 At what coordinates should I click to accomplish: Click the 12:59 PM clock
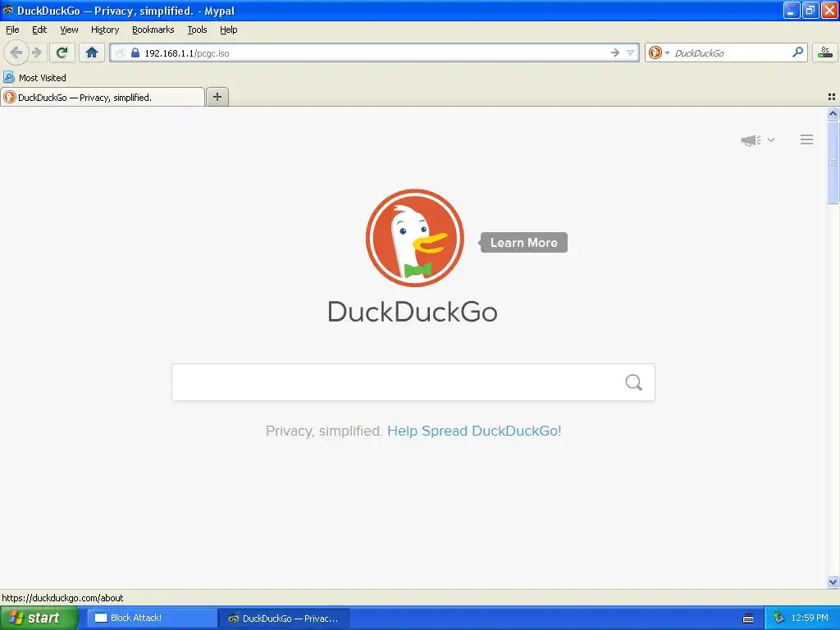[810, 619]
